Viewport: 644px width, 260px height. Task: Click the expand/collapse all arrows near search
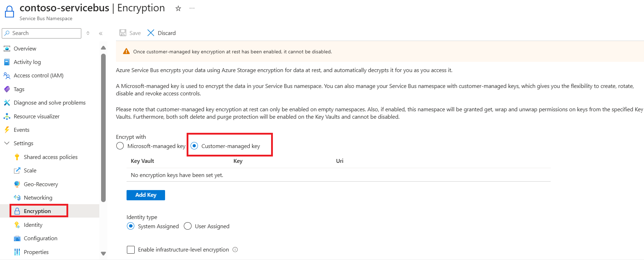point(88,33)
